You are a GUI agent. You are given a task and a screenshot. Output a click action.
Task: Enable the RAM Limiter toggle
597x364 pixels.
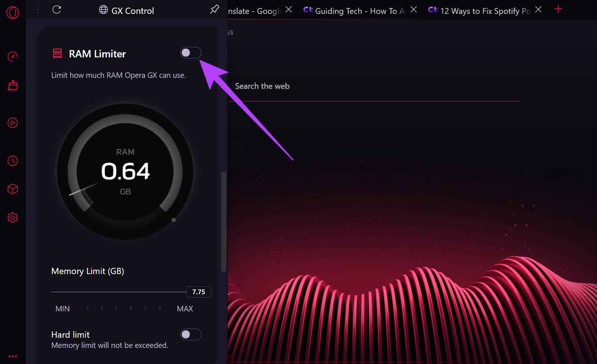(x=190, y=53)
